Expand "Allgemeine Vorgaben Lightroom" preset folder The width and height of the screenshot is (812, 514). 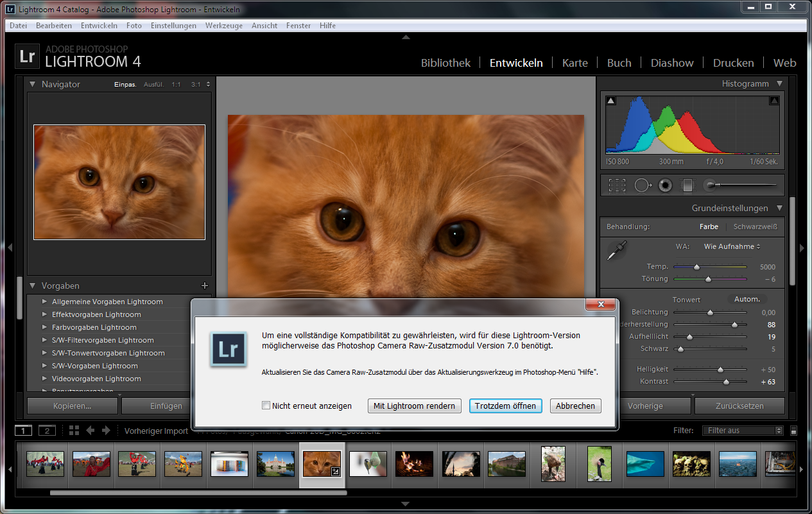(45, 302)
